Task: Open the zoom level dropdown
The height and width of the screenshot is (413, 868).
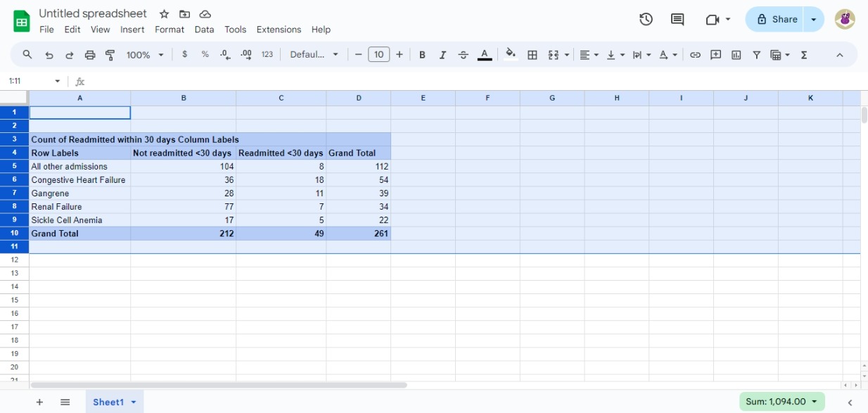Action: tap(144, 54)
